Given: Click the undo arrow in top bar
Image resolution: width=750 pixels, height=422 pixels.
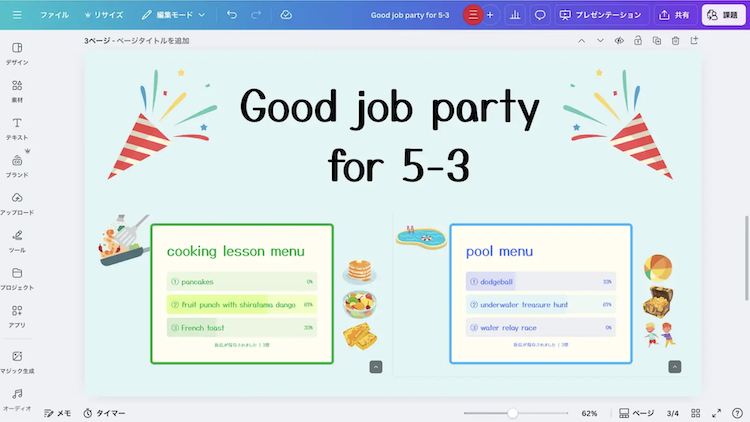Looking at the screenshot, I should coord(232,15).
